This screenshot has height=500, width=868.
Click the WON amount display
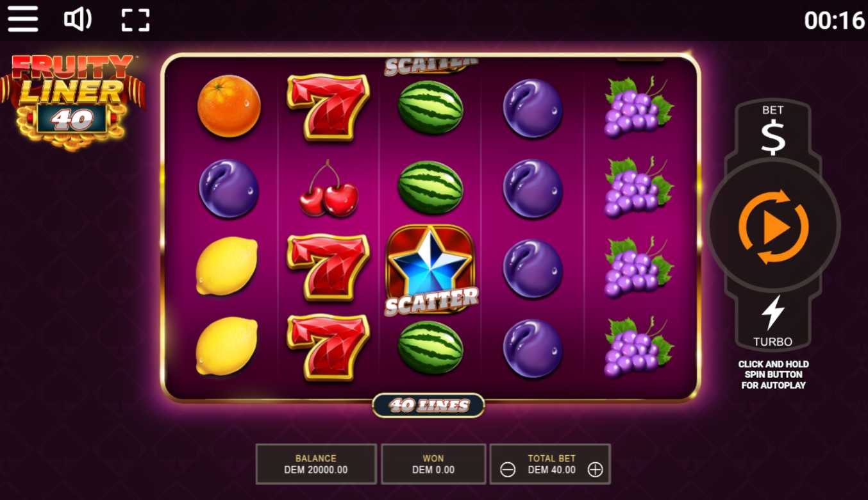click(433, 464)
